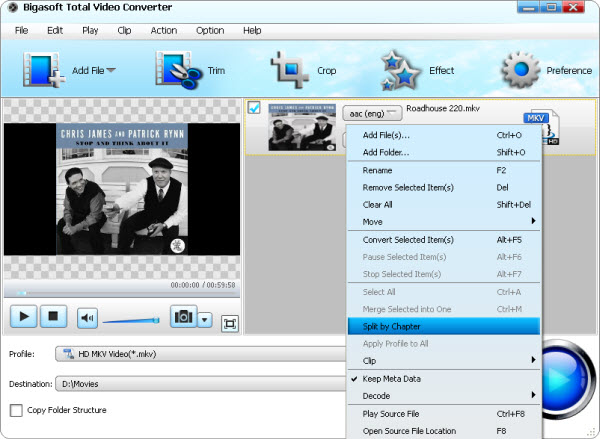Expand the Clip submenu in context menu
600x439 pixels.
443,361
